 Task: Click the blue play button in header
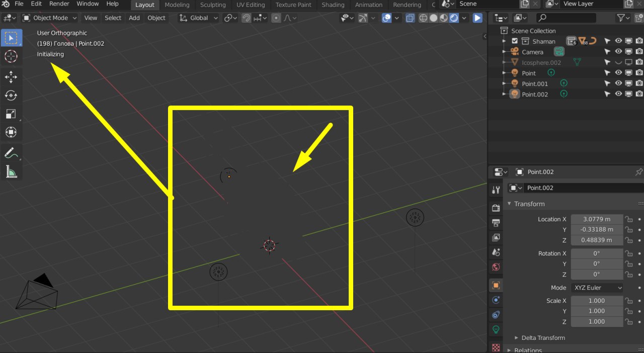coord(477,18)
